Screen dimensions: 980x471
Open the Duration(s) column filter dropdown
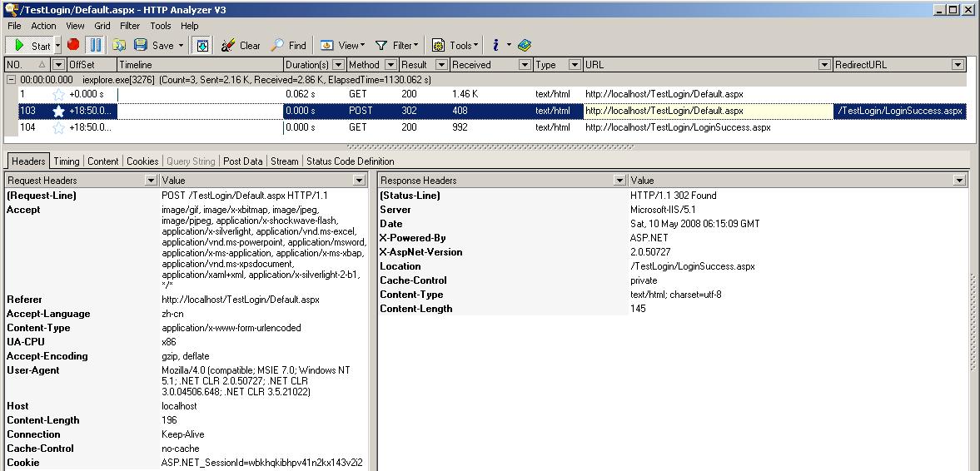pos(339,64)
